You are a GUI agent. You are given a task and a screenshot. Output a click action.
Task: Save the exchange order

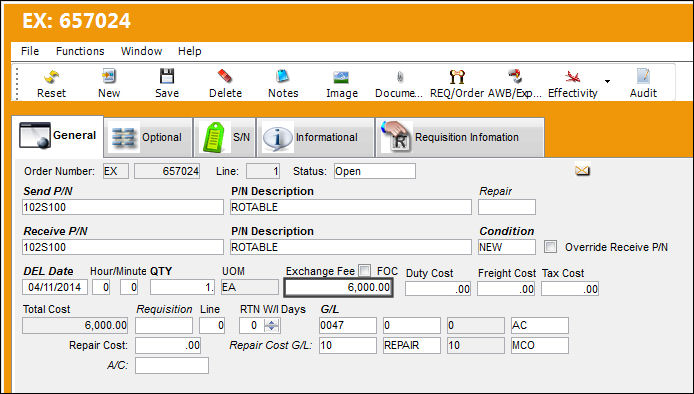tap(167, 84)
